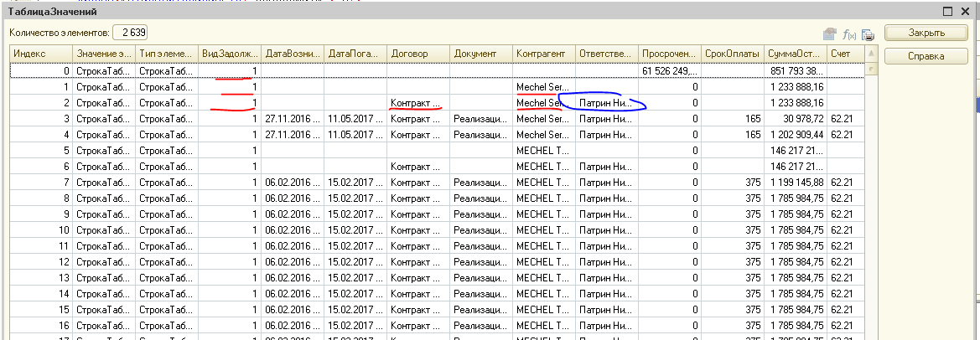Click 27.11.2016 date in row 3
Image resolution: width=980 pixels, height=340 pixels.
(292, 119)
